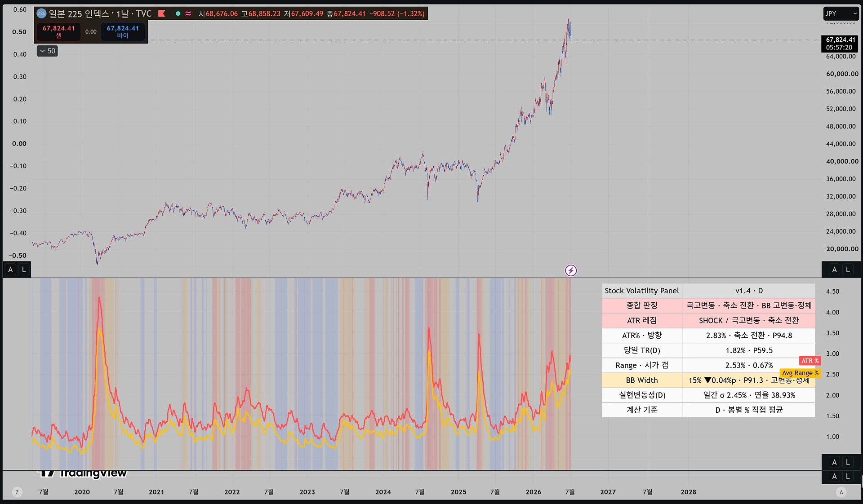Toggle auto scale A on main chart's right price scale
Viewport: 863px width, 504px height.
[x=834, y=270]
